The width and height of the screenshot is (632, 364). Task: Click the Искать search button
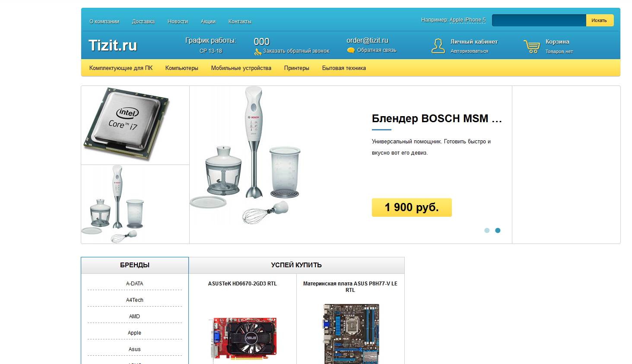click(600, 20)
